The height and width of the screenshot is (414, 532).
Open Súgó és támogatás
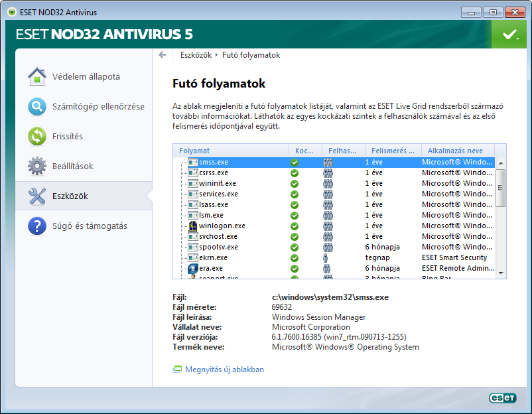pos(84,226)
